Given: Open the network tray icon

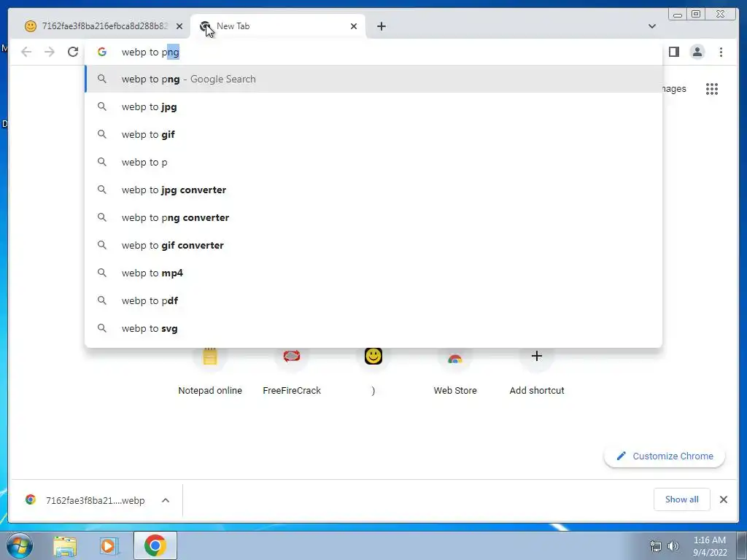Looking at the screenshot, I should [x=656, y=545].
